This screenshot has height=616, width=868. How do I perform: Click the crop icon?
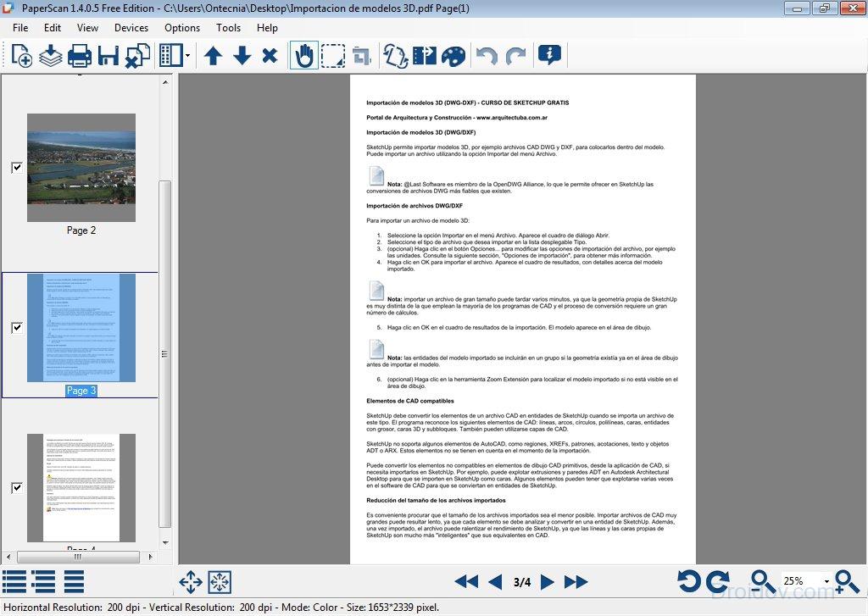(x=361, y=56)
